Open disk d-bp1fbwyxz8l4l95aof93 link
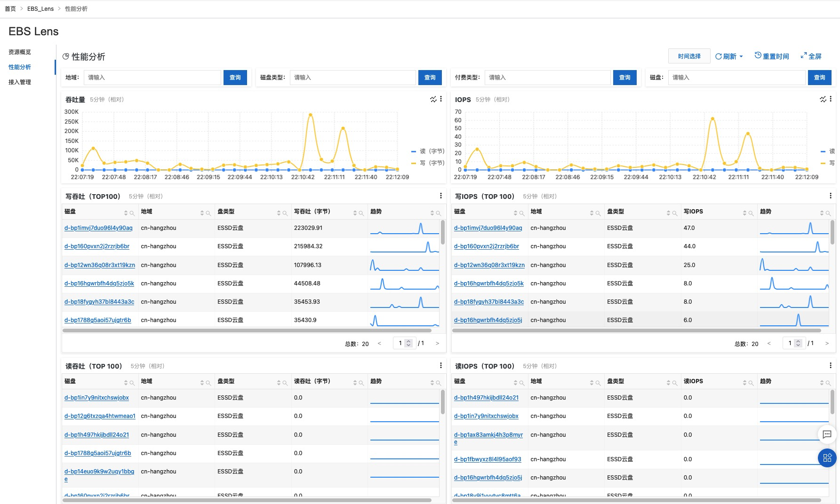The height and width of the screenshot is (504, 840). (x=488, y=459)
